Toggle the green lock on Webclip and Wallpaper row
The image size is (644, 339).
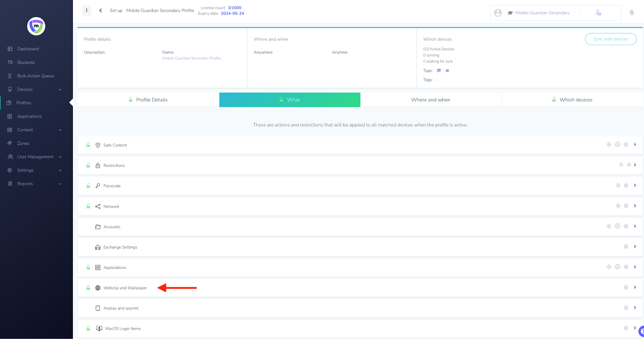point(88,287)
